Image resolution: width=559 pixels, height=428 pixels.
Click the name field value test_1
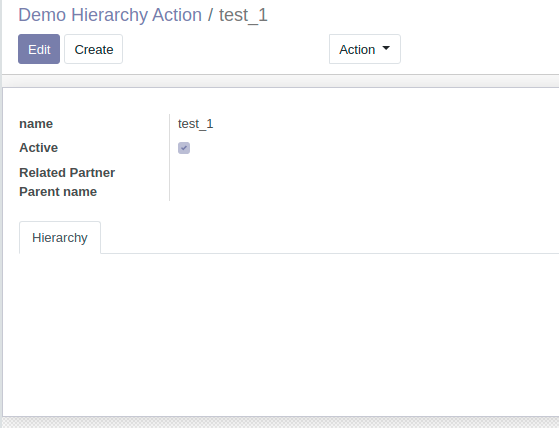click(195, 124)
